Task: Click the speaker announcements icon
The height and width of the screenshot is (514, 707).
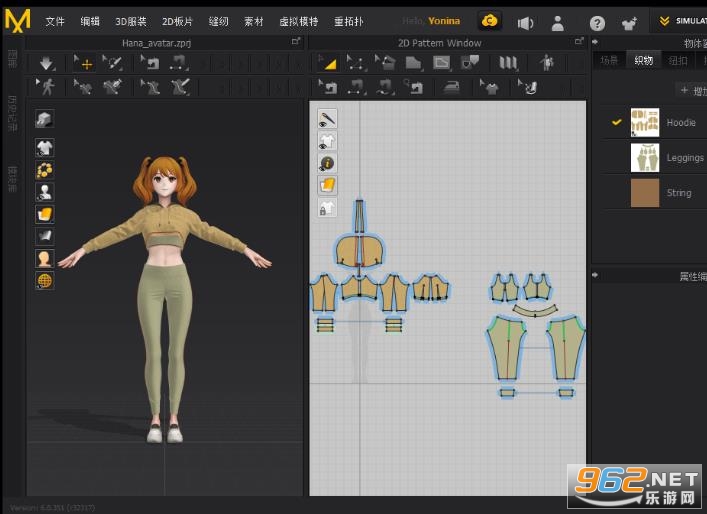Action: click(525, 23)
